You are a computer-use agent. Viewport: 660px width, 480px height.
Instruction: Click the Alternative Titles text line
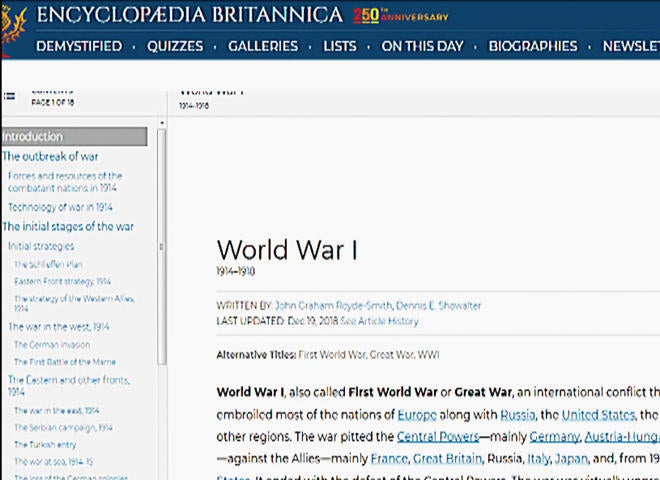pyautogui.click(x=328, y=355)
